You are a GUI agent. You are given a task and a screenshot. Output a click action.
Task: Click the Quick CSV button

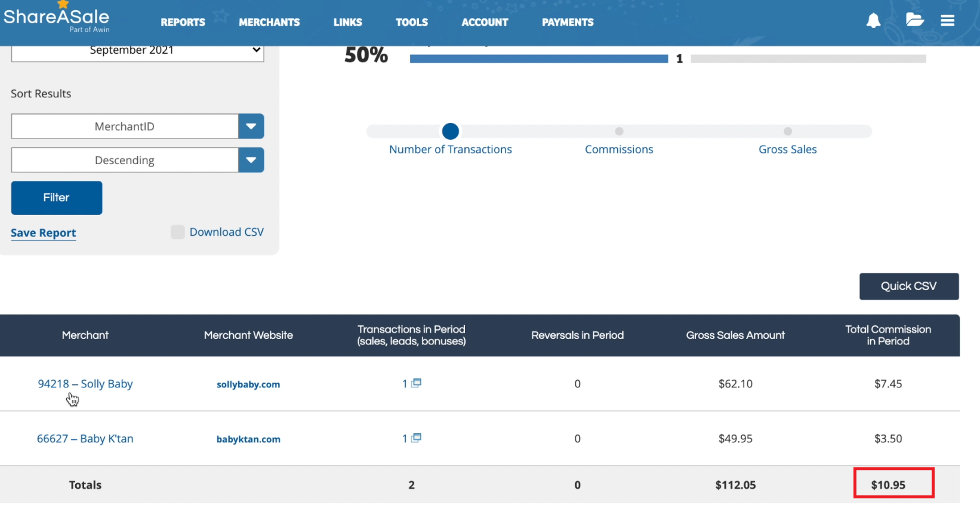tap(909, 286)
